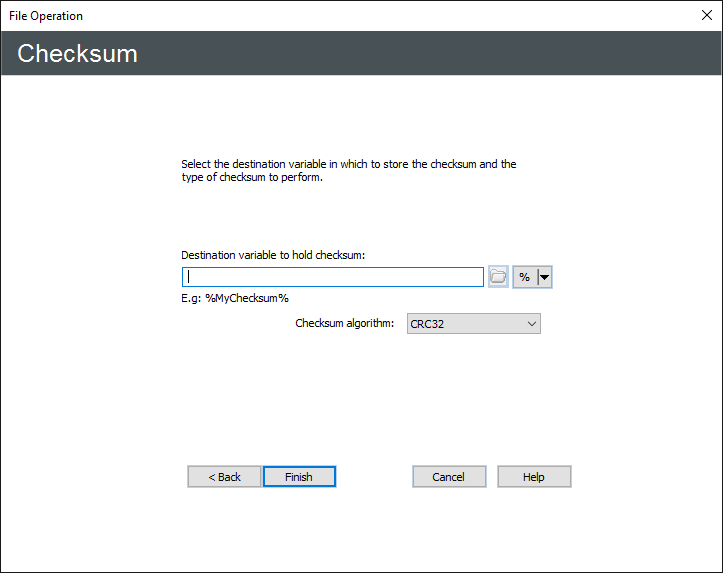Click the folder browse icon
The height and width of the screenshot is (573, 723).
498,277
